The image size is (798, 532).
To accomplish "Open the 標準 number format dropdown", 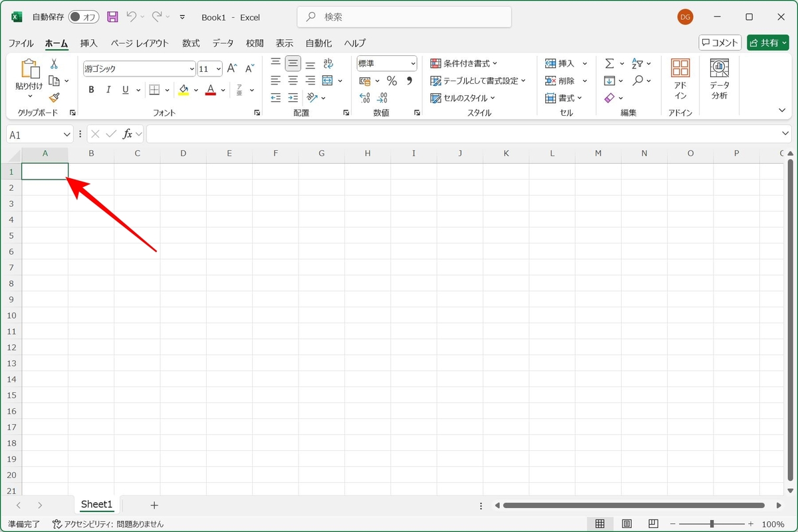I will 413,64.
